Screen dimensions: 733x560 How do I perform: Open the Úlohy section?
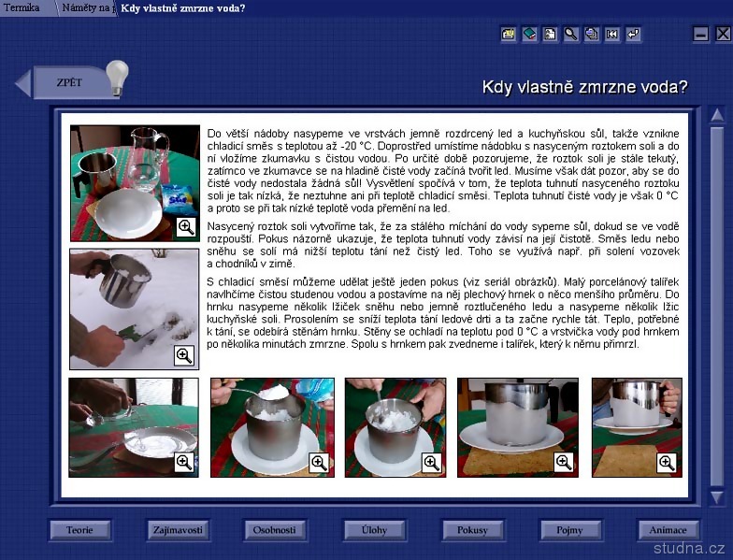[x=374, y=530]
